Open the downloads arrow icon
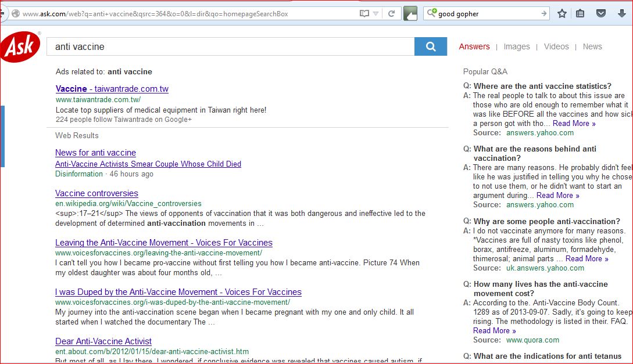Screen dimensions: 633x364 point(622,14)
